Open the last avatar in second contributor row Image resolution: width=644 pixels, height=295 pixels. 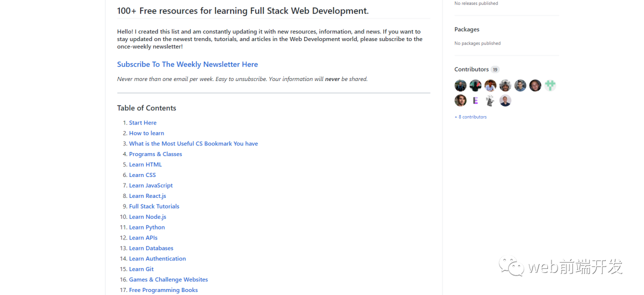(505, 101)
